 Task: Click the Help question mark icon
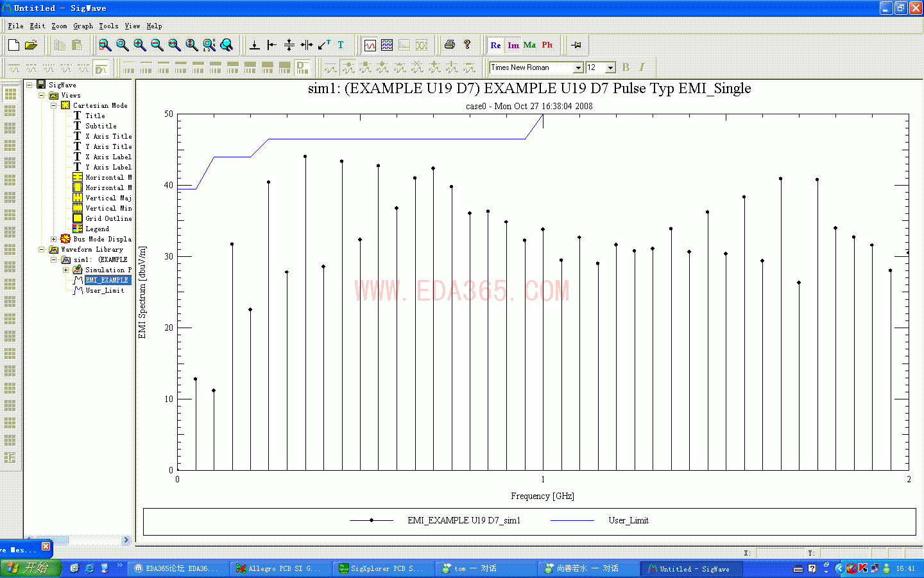tap(467, 45)
